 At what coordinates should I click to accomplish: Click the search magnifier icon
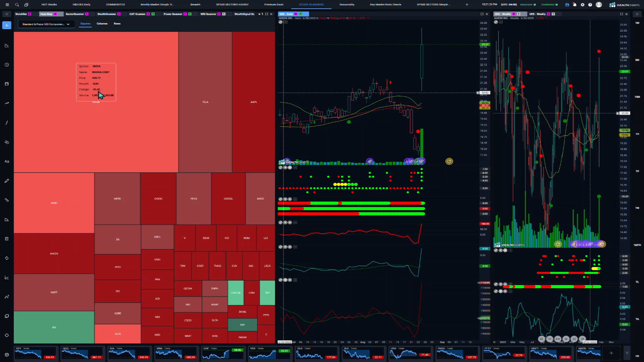(17, 5)
